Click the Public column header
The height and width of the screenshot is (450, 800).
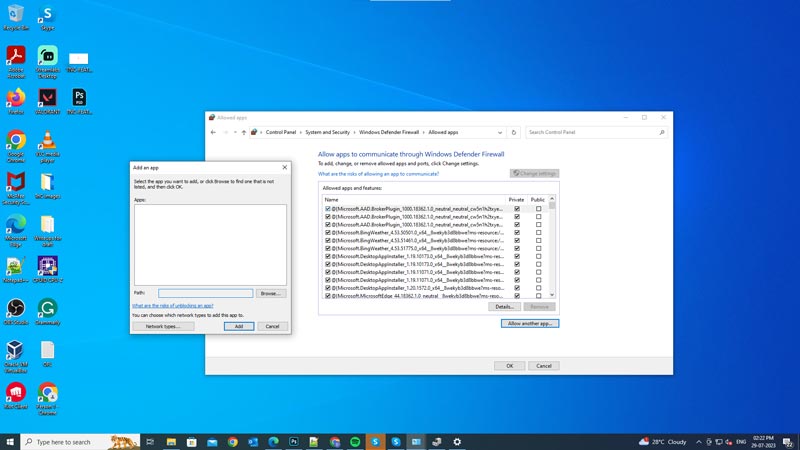click(538, 199)
